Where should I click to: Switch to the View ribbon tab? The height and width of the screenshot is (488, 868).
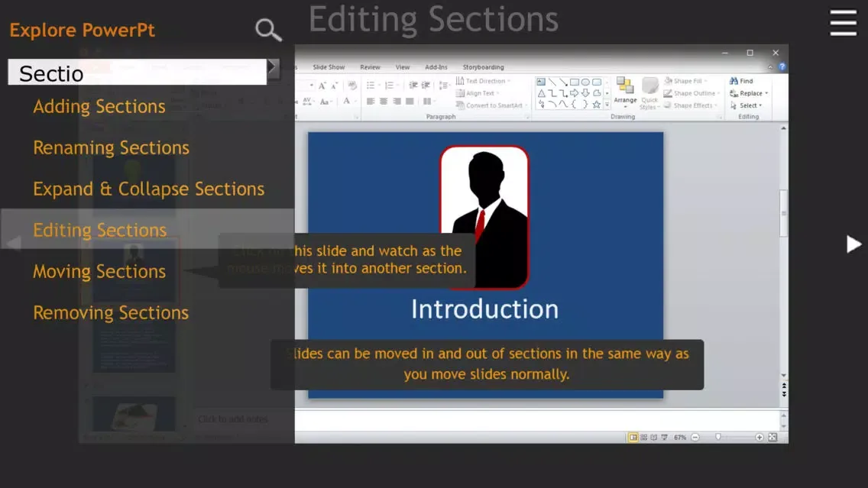(x=403, y=67)
